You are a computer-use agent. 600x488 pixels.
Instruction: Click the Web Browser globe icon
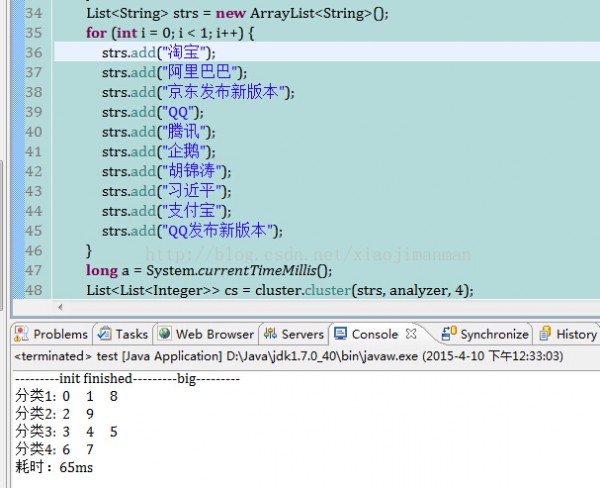click(165, 333)
